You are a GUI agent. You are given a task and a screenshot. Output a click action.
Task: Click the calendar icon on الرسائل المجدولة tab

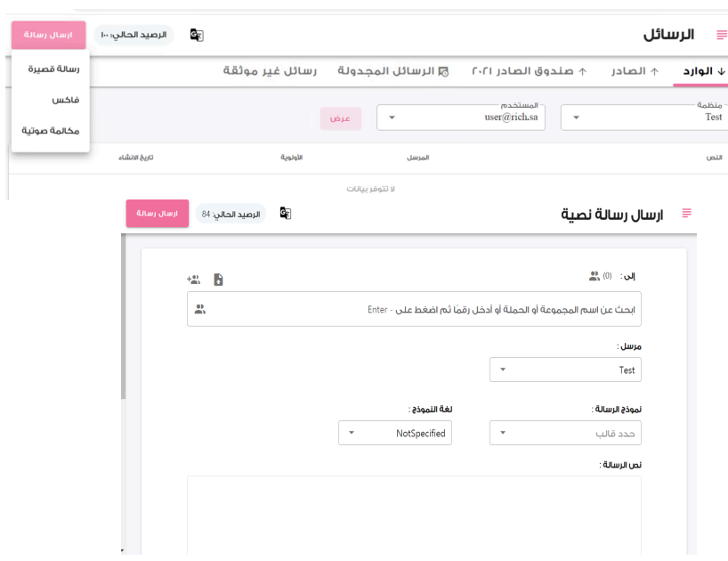(444, 71)
